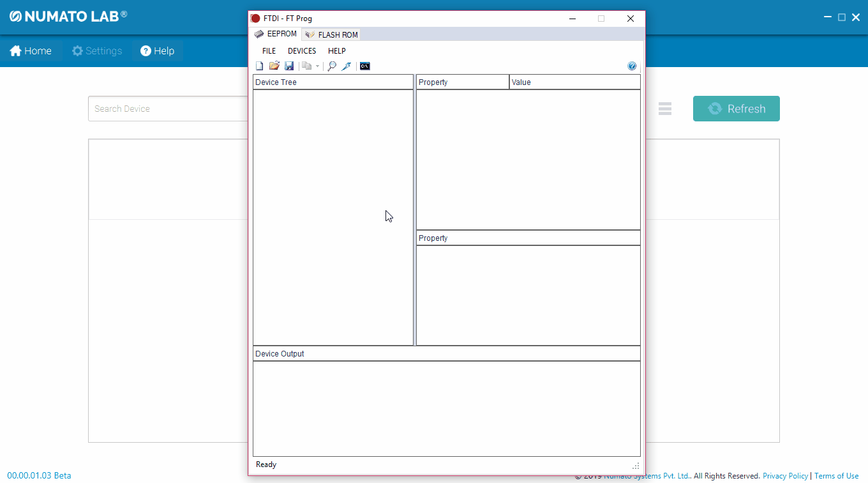Open the Terms of Use link
The height and width of the screenshot is (483, 868).
click(836, 476)
